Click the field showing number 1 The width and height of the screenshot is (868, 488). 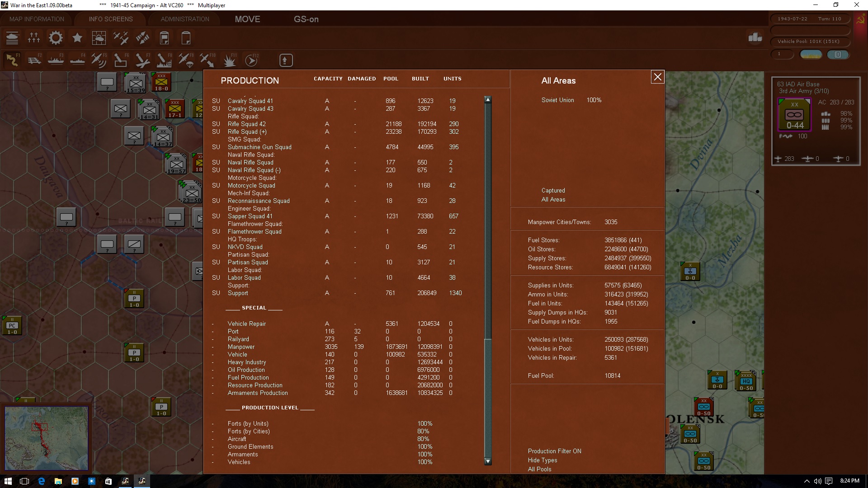pyautogui.click(x=782, y=54)
